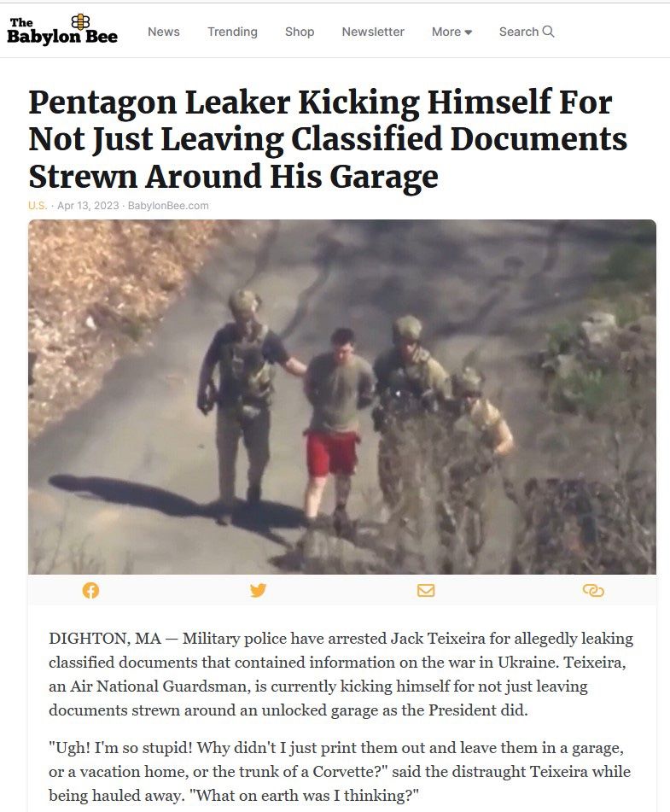The image size is (670, 812).
Task: Open the arrest photo image
Action: point(341,397)
